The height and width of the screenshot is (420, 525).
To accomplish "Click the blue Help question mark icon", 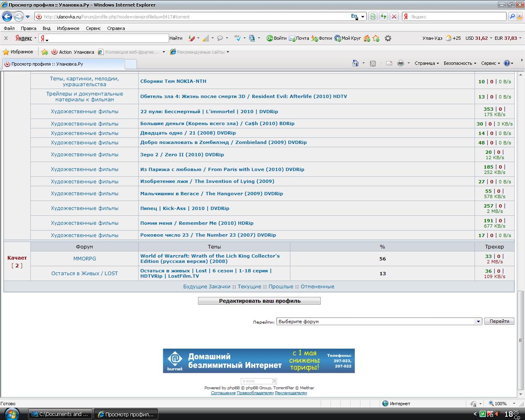I will click(507, 63).
